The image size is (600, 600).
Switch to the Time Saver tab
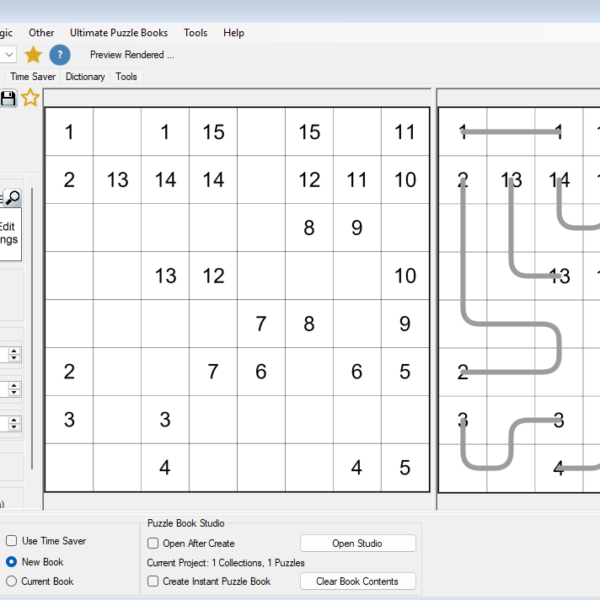[33, 77]
